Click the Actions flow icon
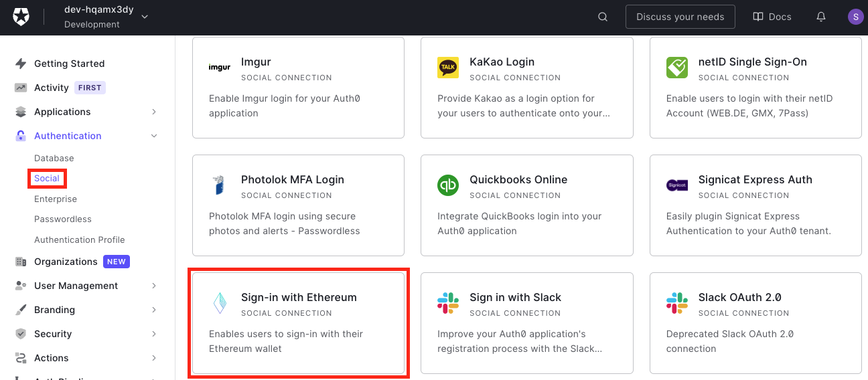The height and width of the screenshot is (380, 868). (x=21, y=358)
